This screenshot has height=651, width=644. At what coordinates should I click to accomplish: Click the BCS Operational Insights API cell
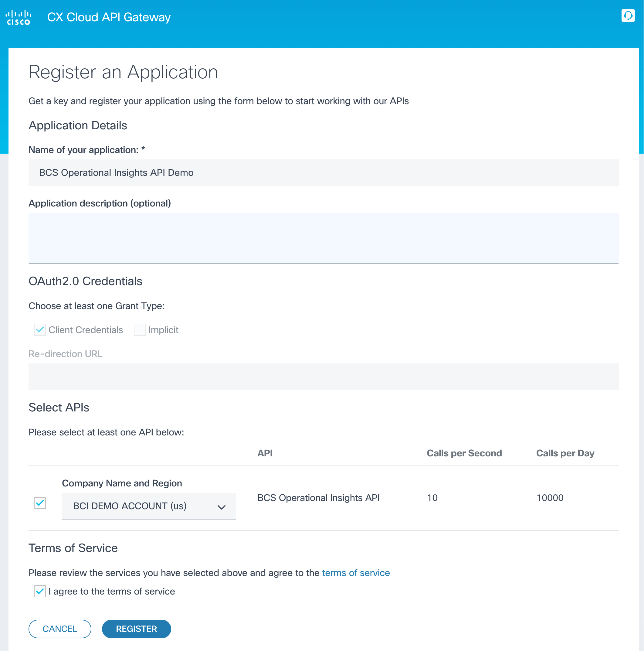318,498
